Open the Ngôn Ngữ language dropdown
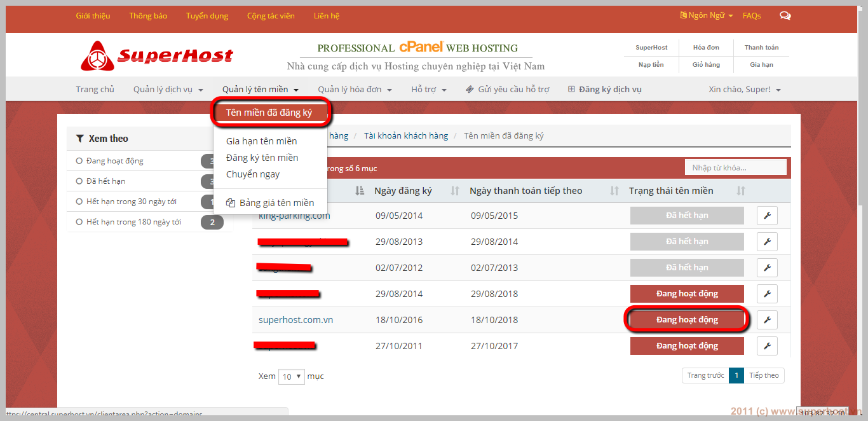 point(706,16)
